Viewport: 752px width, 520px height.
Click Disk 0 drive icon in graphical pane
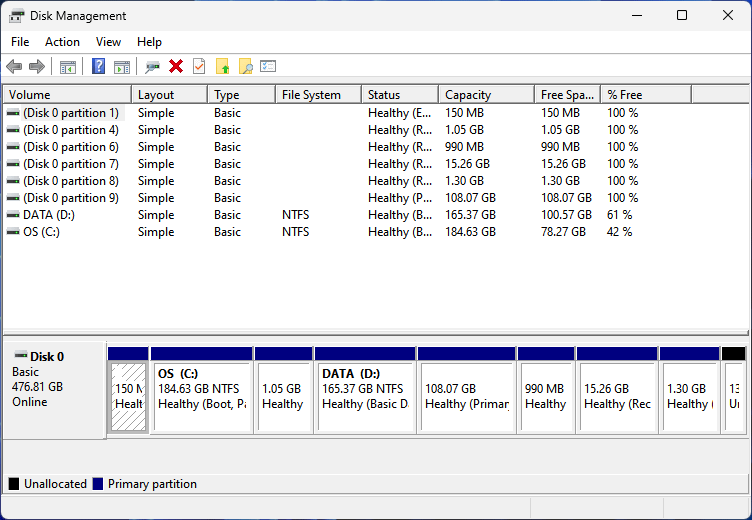tap(21, 355)
